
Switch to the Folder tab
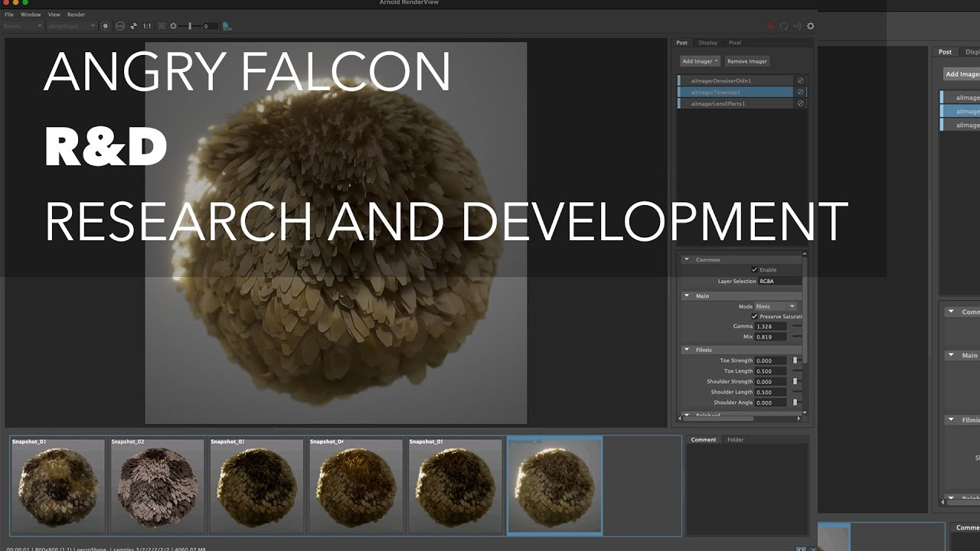click(735, 440)
